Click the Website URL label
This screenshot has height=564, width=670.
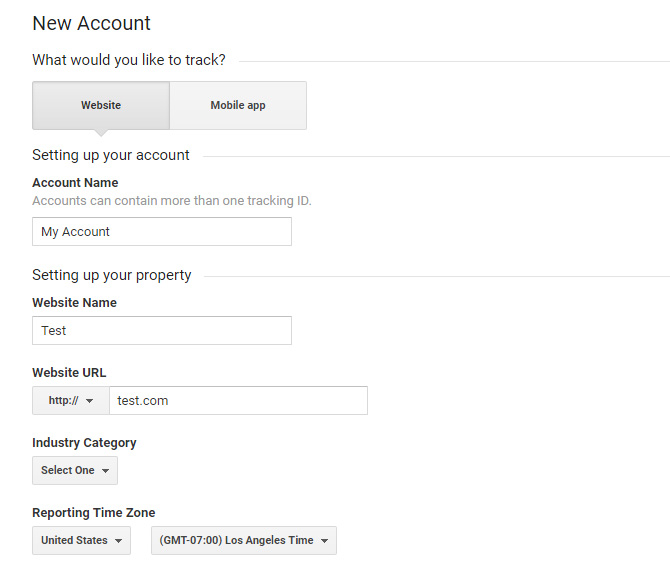69,373
